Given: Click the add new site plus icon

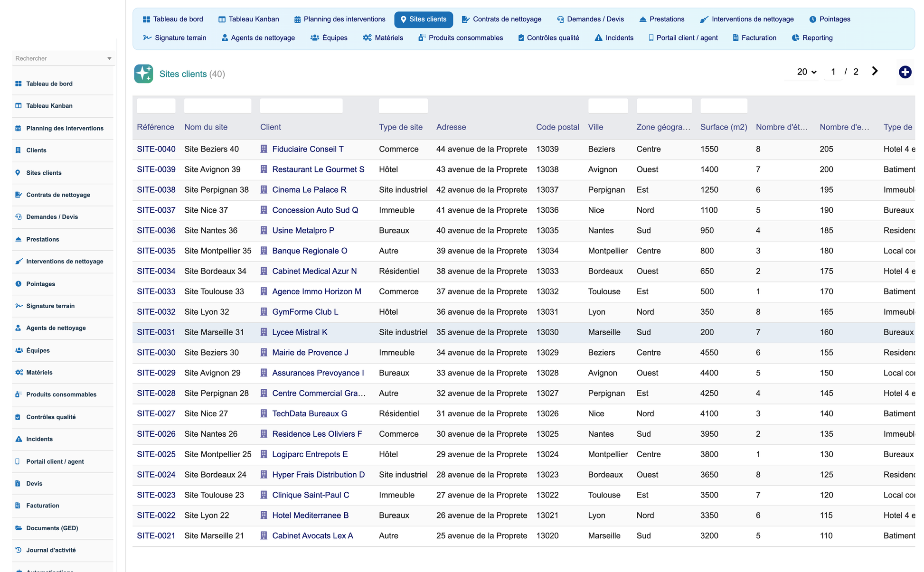Looking at the screenshot, I should point(905,72).
